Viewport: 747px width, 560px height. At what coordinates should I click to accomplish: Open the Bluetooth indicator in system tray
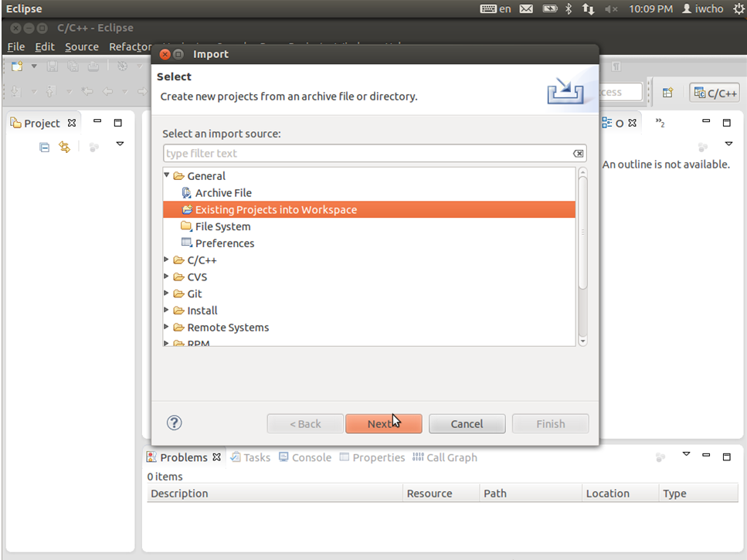point(569,8)
